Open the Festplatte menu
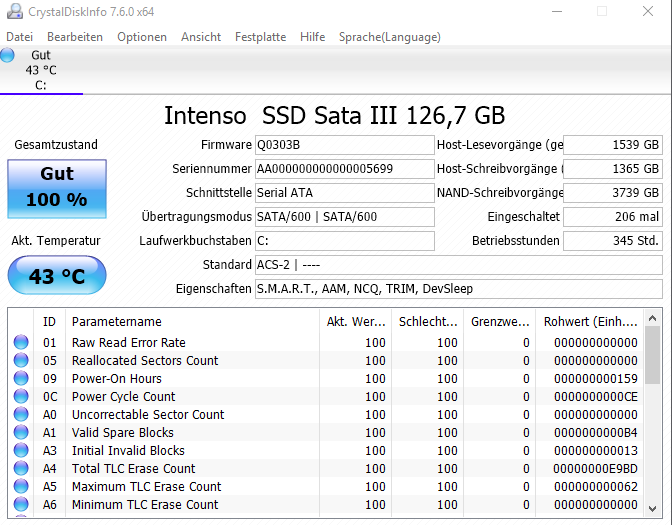The image size is (672, 525). pyautogui.click(x=261, y=37)
